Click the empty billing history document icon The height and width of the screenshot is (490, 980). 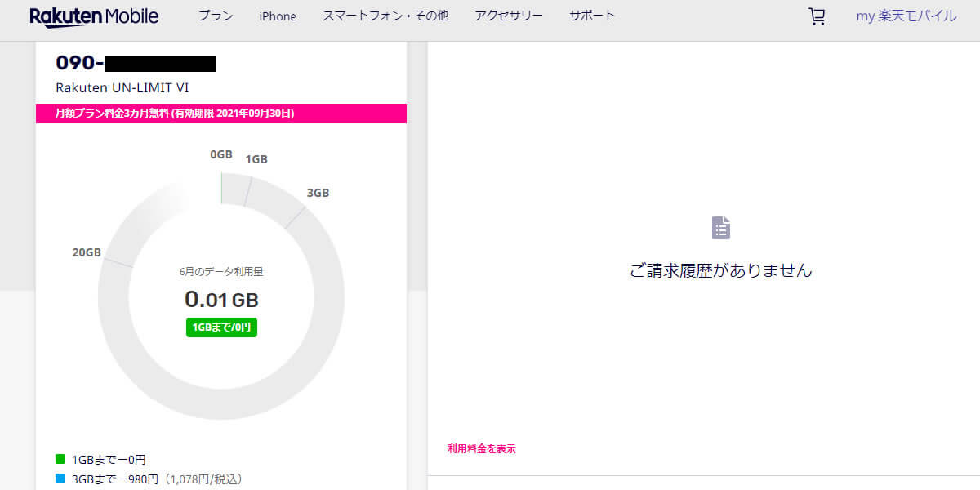(x=720, y=228)
